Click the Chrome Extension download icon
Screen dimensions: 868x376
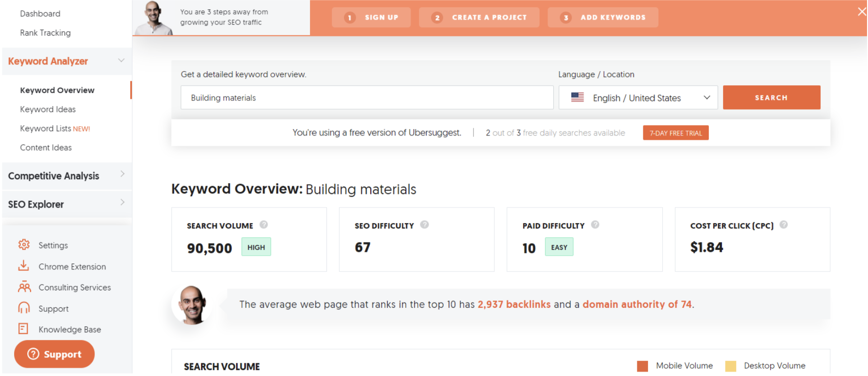(x=23, y=266)
